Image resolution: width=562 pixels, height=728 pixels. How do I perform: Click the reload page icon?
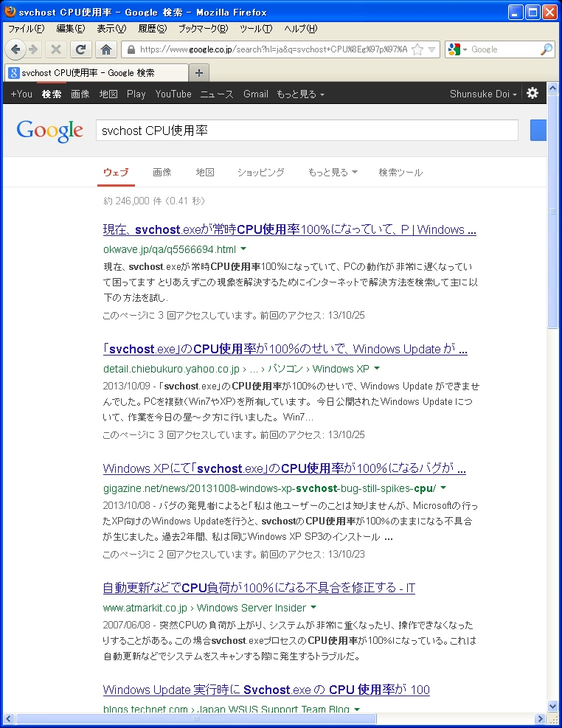pyautogui.click(x=80, y=49)
